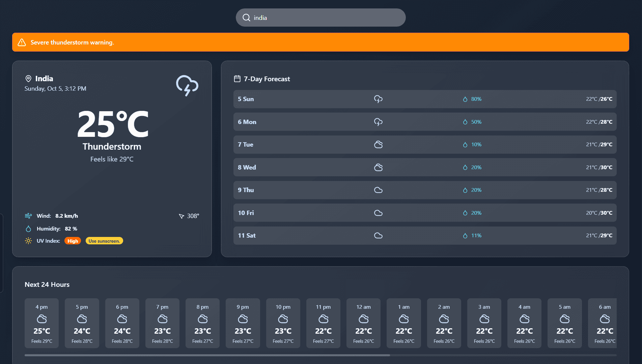Click the UV index sun icon
Image resolution: width=642 pixels, height=364 pixels.
28,241
